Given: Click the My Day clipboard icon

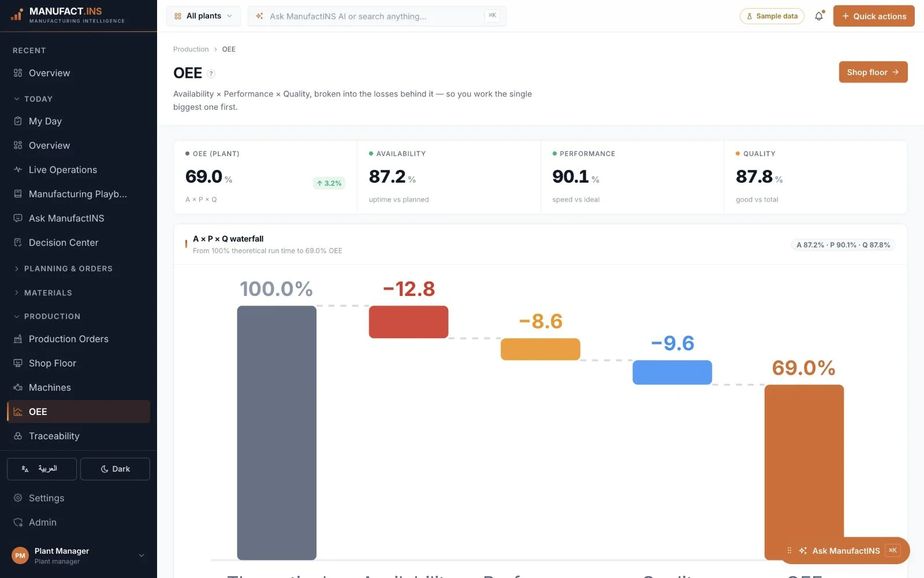Looking at the screenshot, I should [18, 121].
